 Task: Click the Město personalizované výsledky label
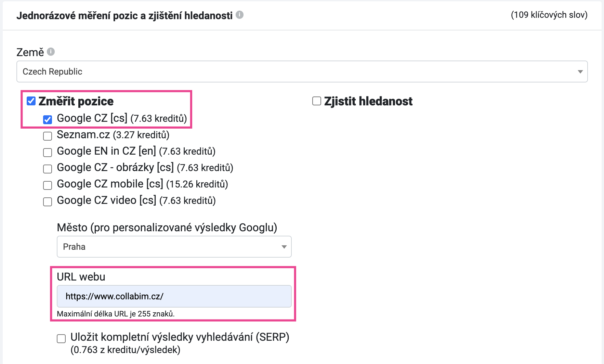(167, 227)
